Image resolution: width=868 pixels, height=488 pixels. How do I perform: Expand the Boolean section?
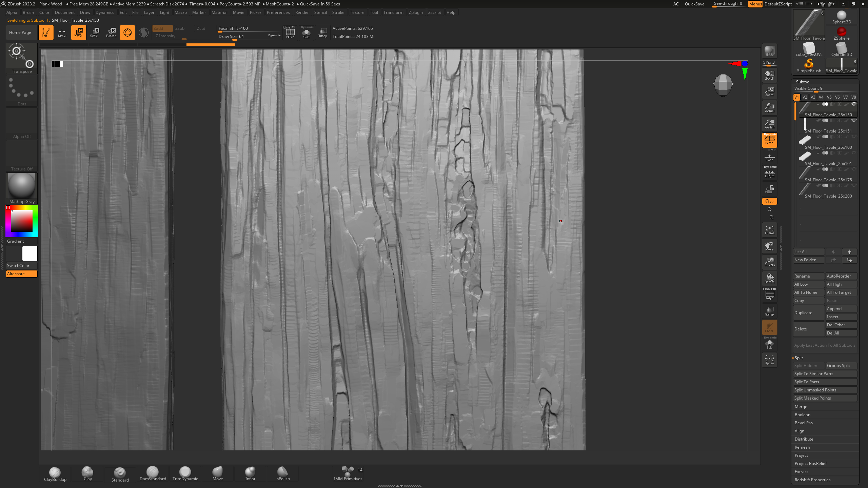pyautogui.click(x=802, y=415)
